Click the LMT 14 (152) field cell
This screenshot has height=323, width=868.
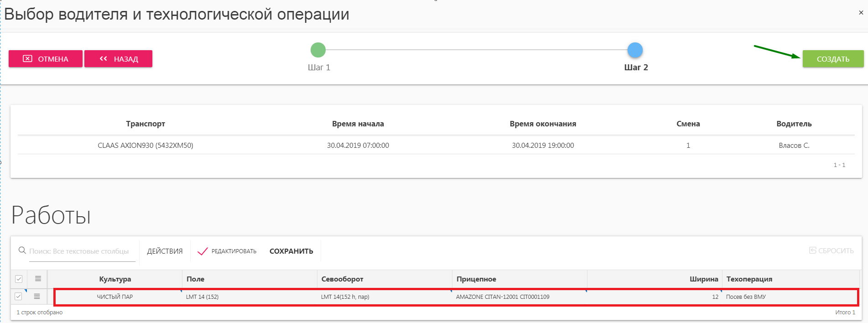point(250,297)
